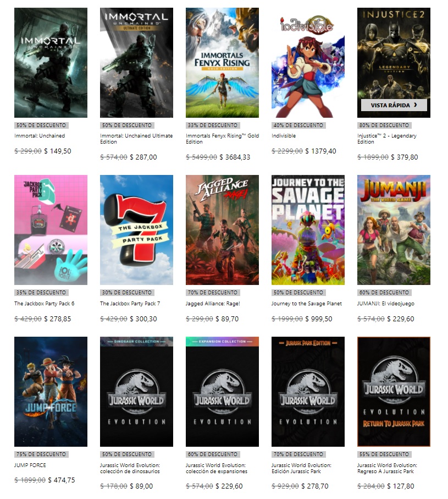Open Jurassic World Evolution Expansion Collection cover
The width and height of the screenshot is (448, 499).
pyautogui.click(x=222, y=391)
